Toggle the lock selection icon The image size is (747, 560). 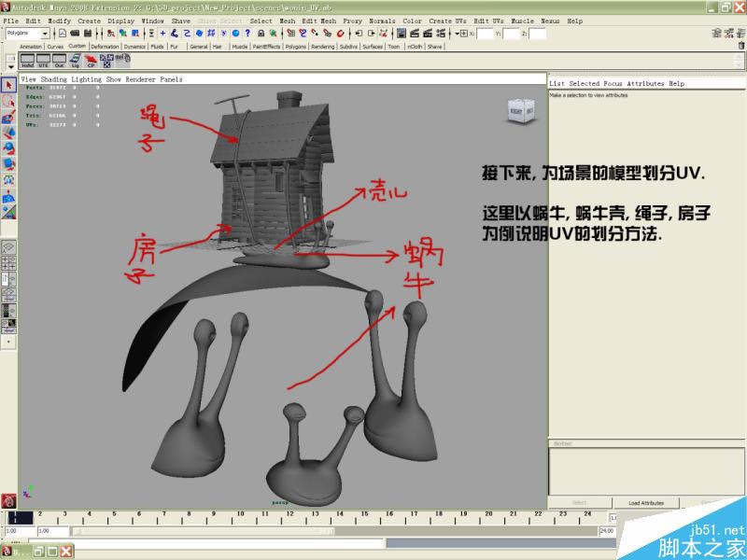(x=261, y=34)
